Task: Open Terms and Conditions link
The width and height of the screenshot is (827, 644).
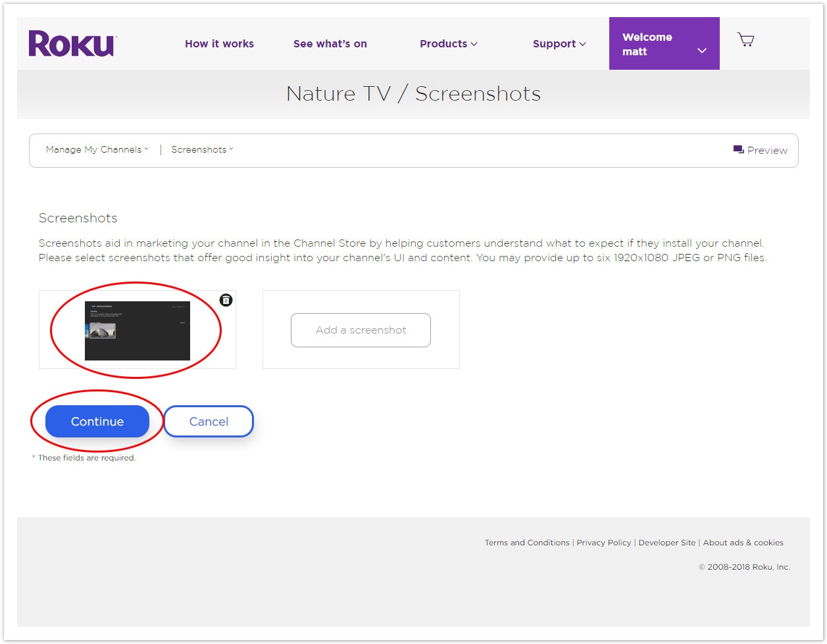Action: point(527,543)
